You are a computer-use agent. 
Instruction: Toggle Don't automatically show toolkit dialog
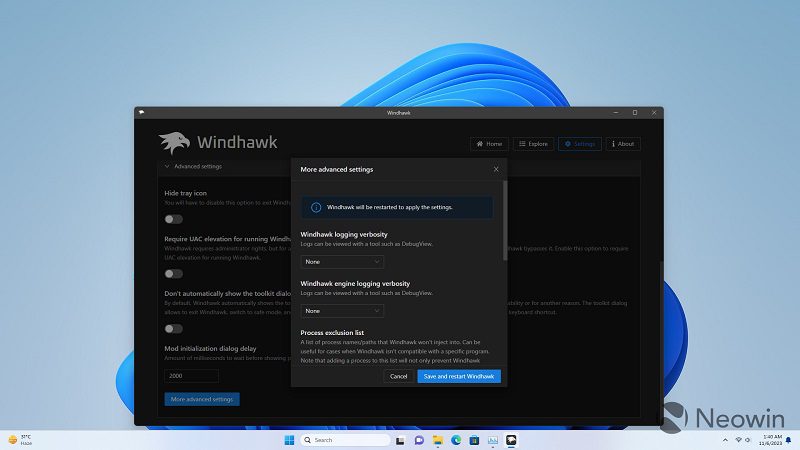tap(174, 328)
